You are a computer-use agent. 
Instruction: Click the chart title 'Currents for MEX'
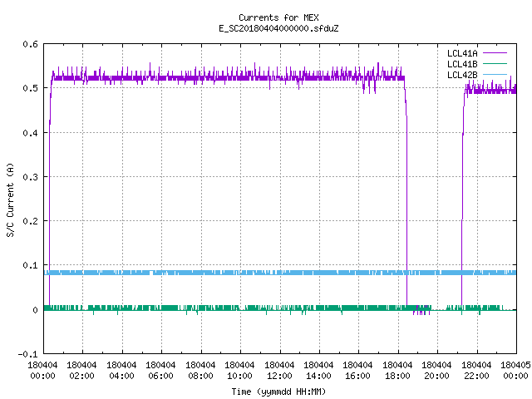(278, 17)
